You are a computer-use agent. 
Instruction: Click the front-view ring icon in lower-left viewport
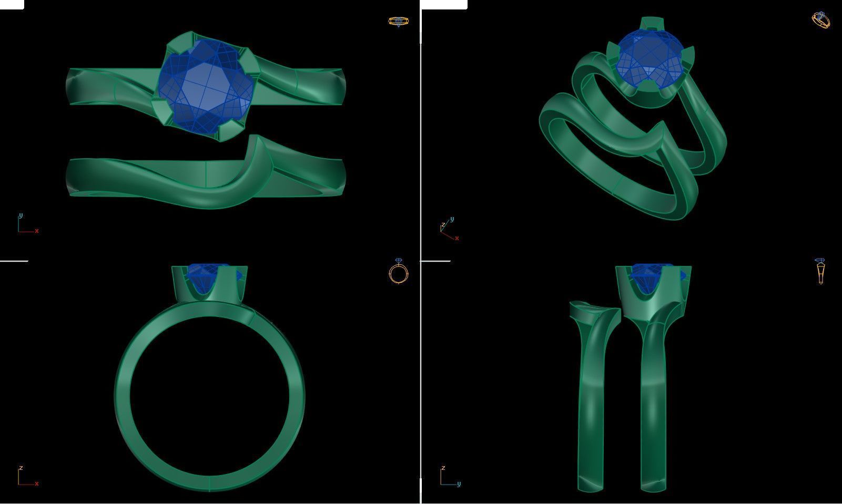pyautogui.click(x=399, y=271)
